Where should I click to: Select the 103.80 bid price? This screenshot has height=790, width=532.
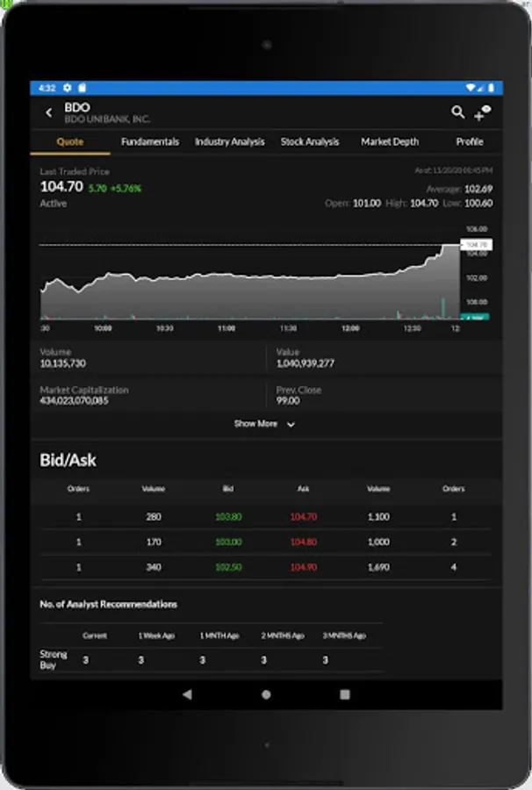pos(228,516)
